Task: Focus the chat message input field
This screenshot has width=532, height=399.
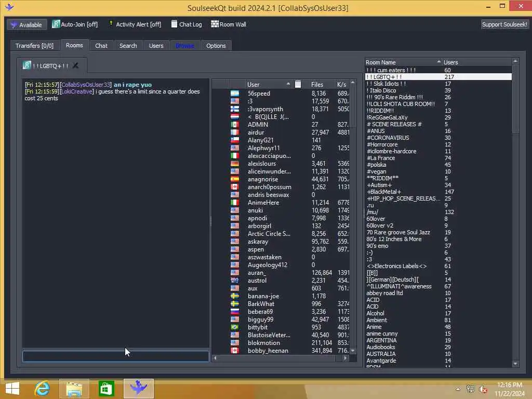Action: tap(116, 356)
